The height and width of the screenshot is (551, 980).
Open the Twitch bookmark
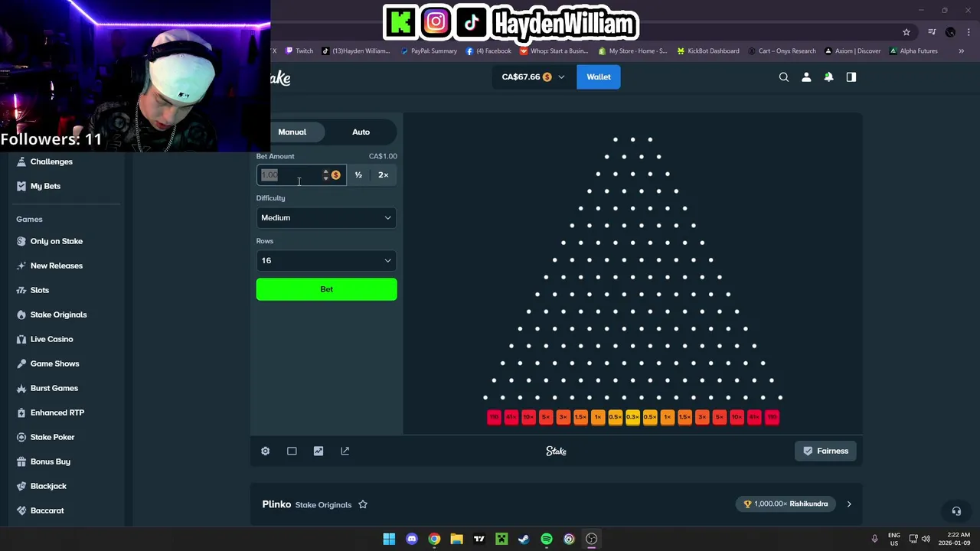[x=299, y=51]
